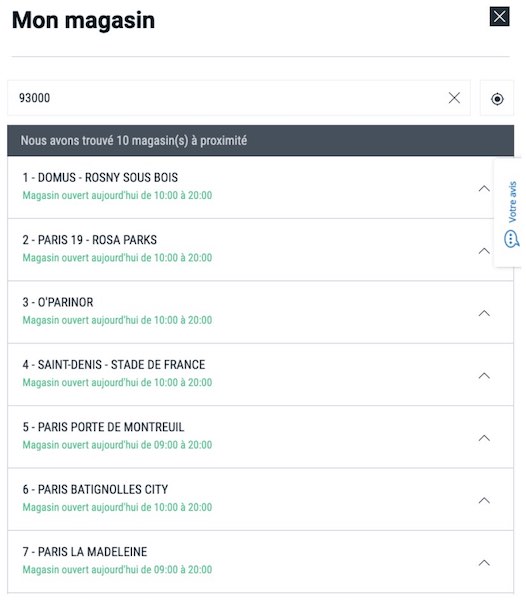Clear the 93000 search text
The height and width of the screenshot is (600, 526).
(x=454, y=98)
